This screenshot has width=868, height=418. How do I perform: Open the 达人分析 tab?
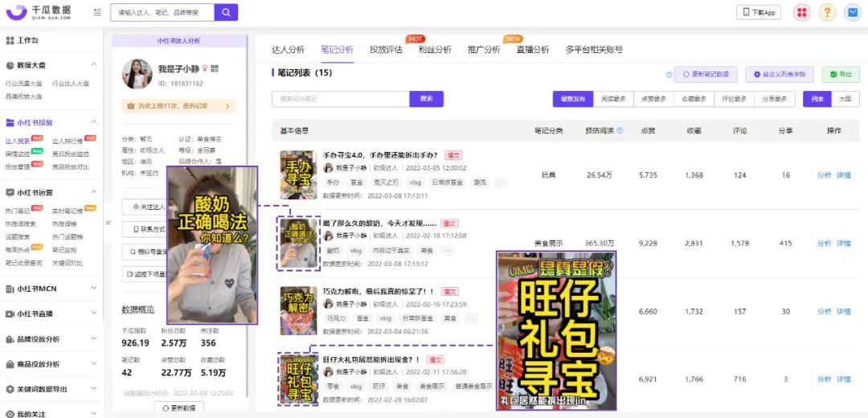pyautogui.click(x=288, y=49)
